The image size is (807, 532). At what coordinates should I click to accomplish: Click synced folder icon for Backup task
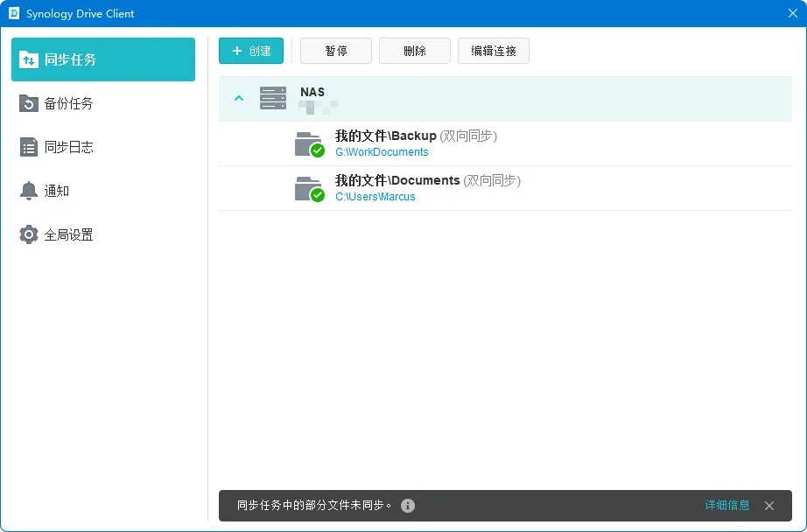click(309, 144)
